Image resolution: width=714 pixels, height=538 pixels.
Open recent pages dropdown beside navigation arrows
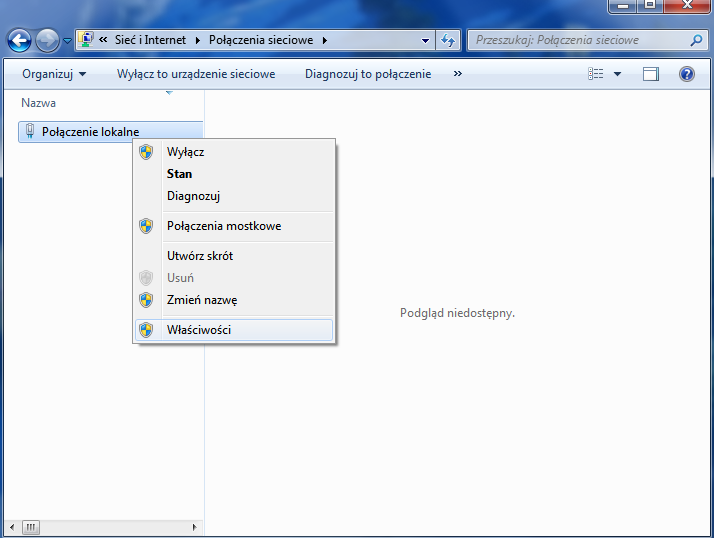coord(67,41)
